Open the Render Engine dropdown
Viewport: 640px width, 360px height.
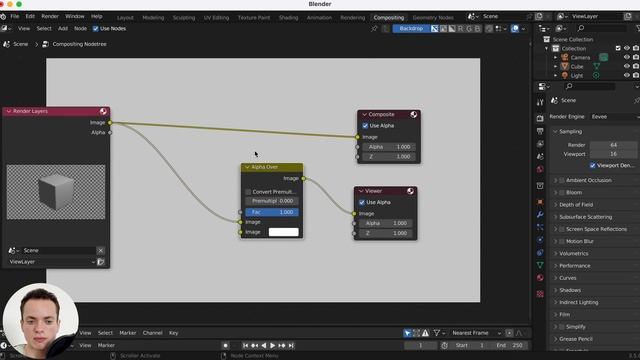(614, 117)
